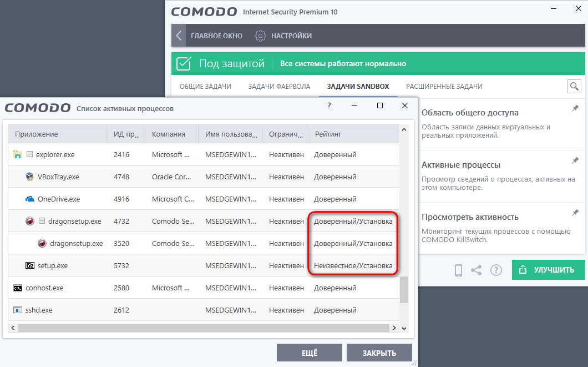
Task: Click dragonsetup.exe icon for process 4732
Action: [x=29, y=221]
